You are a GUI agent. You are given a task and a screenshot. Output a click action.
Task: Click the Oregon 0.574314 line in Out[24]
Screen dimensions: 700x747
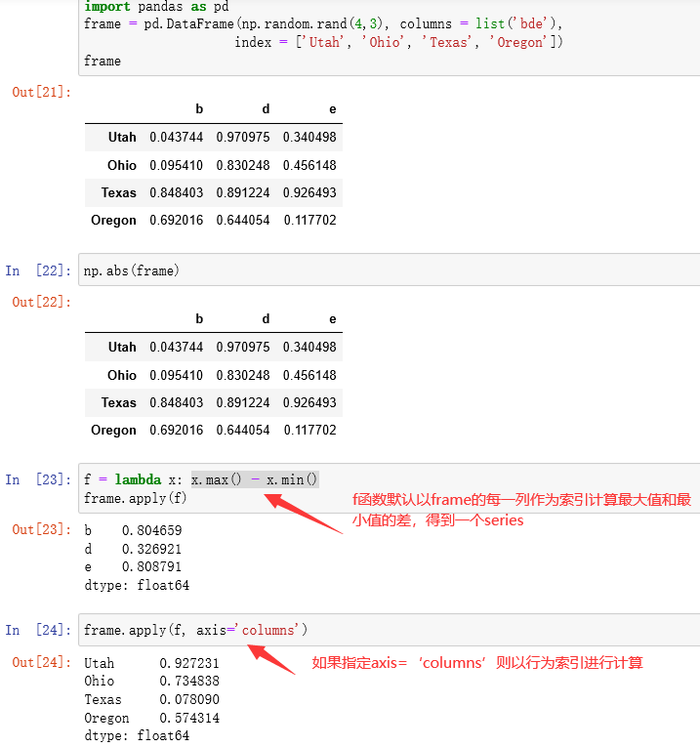click(152, 718)
